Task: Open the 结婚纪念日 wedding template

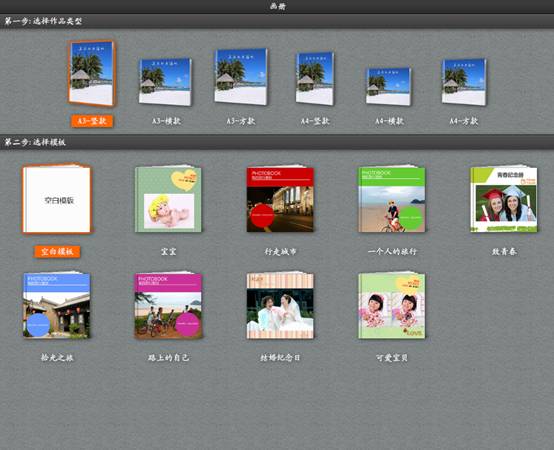Action: (280, 305)
